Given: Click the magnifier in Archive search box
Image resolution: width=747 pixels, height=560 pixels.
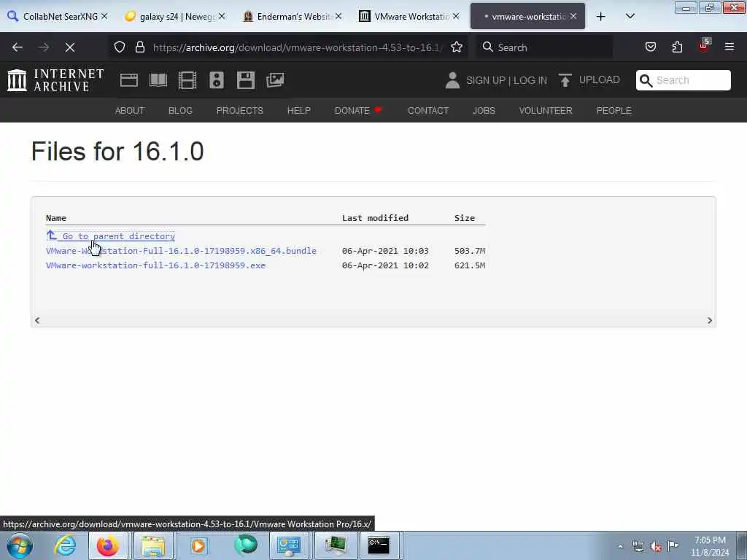Looking at the screenshot, I should (646, 80).
